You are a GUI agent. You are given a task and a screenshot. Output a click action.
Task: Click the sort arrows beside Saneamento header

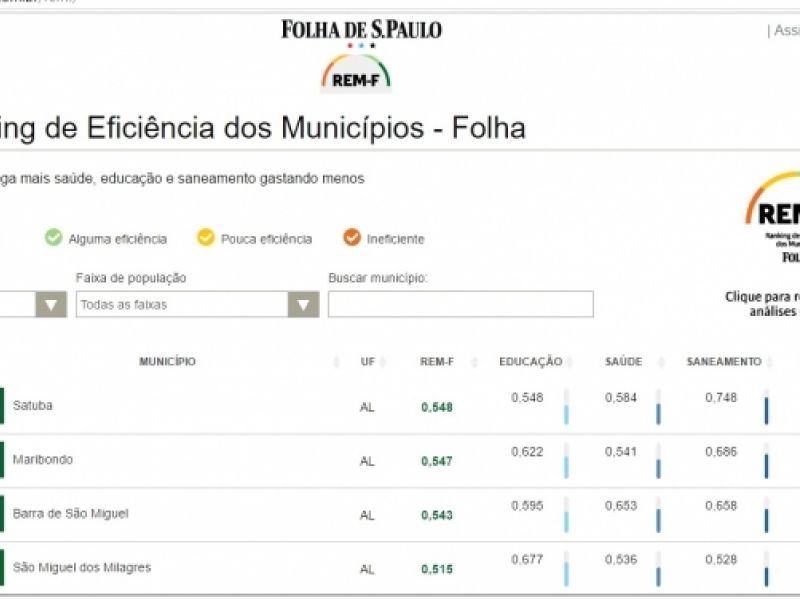[769, 362]
